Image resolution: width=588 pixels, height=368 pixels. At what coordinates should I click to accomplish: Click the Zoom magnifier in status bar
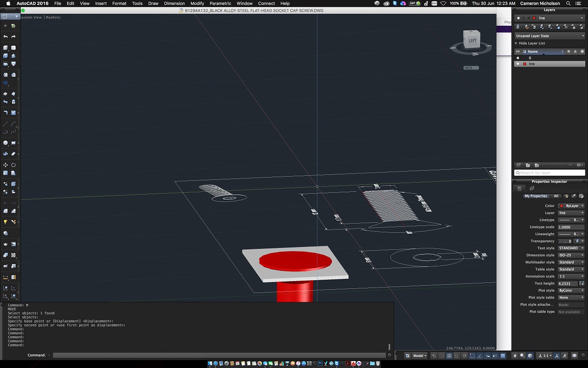click(x=522, y=356)
